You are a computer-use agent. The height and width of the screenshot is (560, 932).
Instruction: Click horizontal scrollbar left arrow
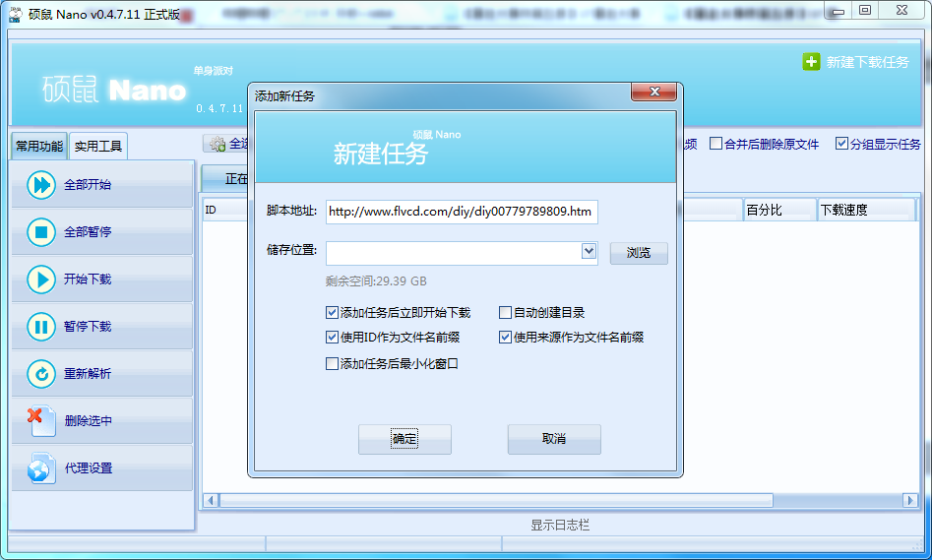211,501
